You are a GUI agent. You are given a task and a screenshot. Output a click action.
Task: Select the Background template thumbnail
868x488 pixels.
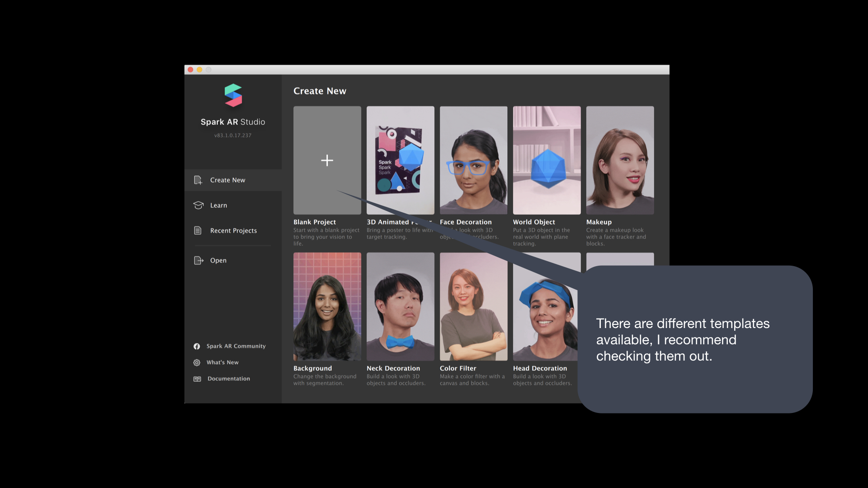pos(327,306)
